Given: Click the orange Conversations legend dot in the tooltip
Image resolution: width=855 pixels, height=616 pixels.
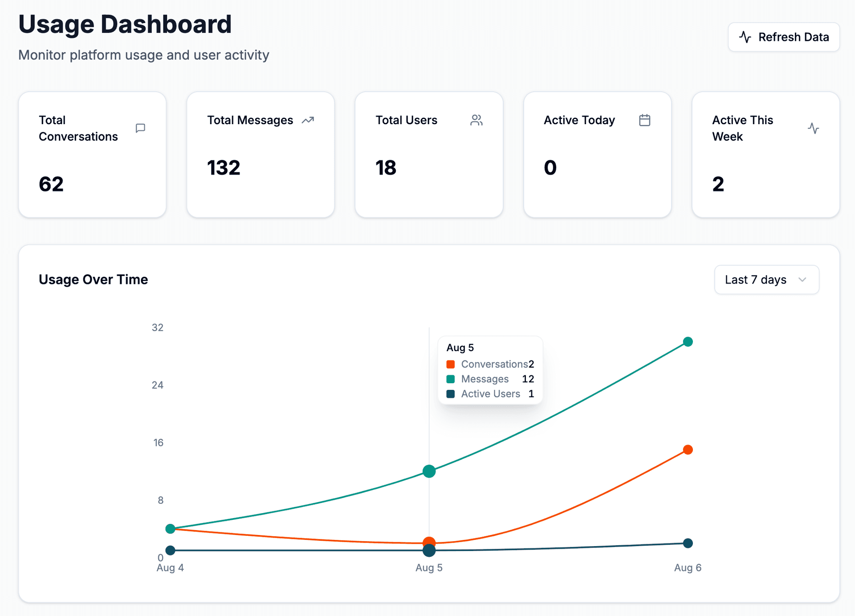Looking at the screenshot, I should tap(451, 364).
